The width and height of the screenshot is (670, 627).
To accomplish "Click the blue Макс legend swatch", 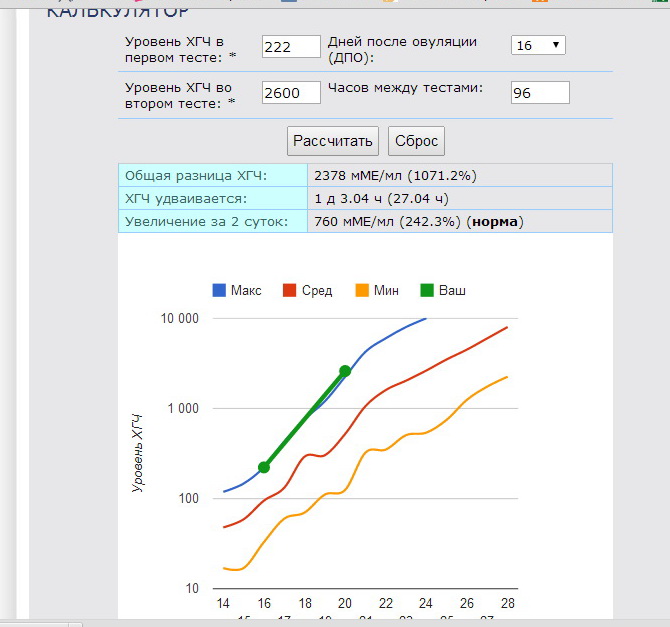I will pos(219,291).
